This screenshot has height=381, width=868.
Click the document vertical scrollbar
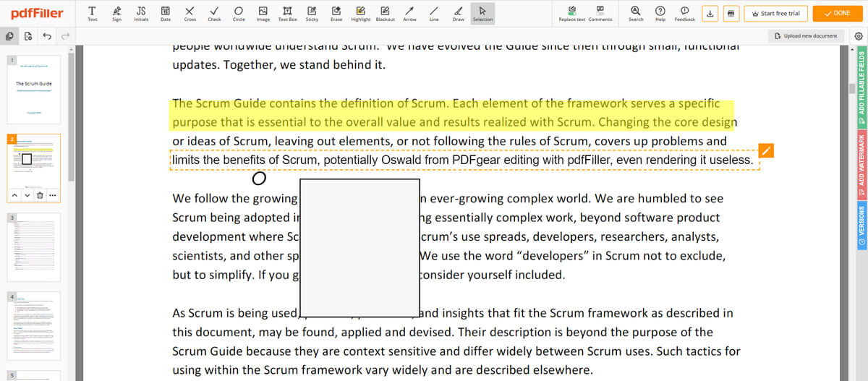coord(852,89)
